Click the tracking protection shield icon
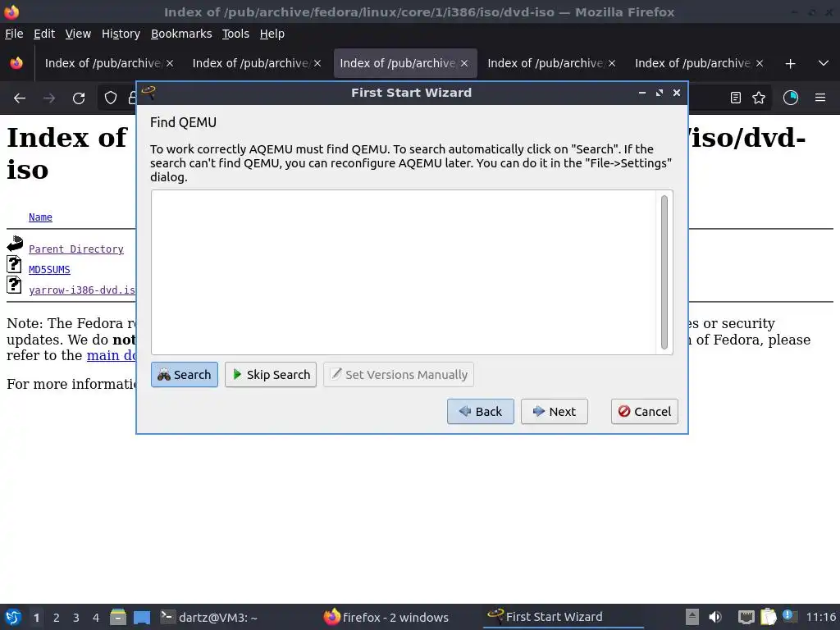This screenshot has height=630, width=840. [111, 98]
